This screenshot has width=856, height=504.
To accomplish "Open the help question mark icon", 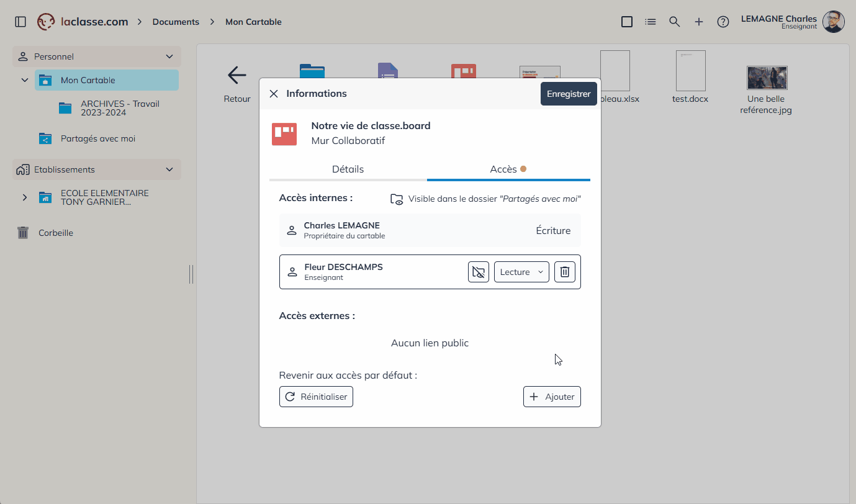I will pyautogui.click(x=723, y=22).
